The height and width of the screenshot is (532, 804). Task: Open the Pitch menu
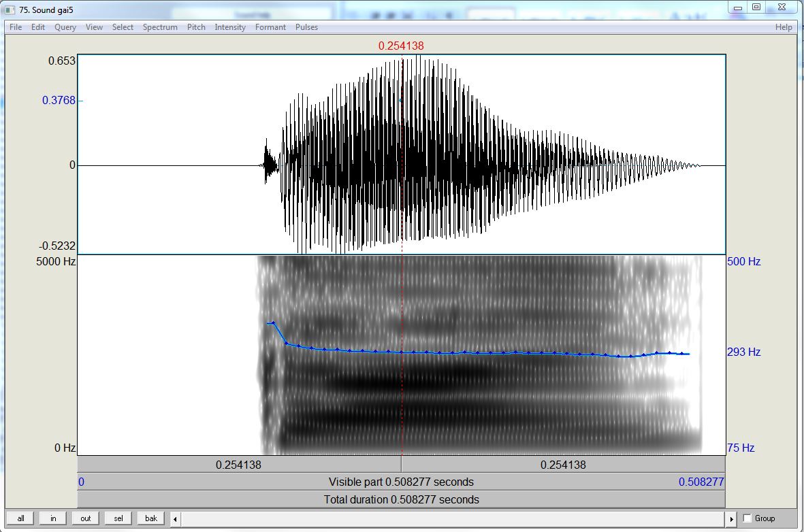[196, 27]
